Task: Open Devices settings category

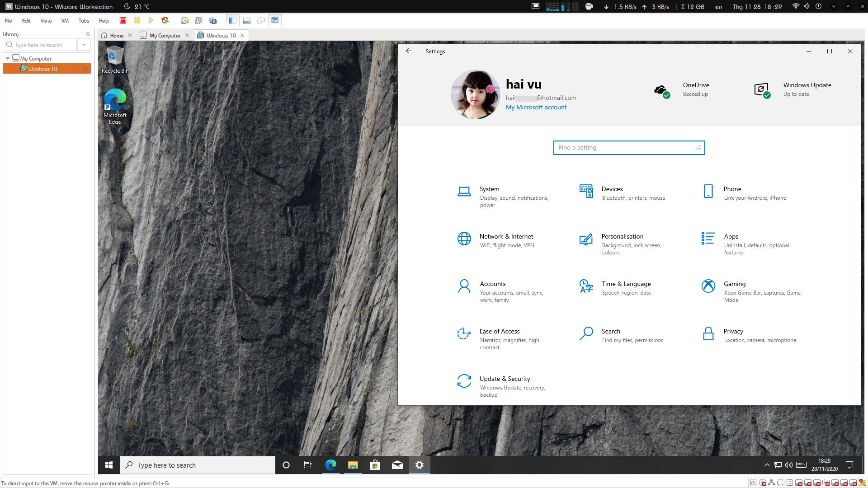Action: tap(623, 193)
